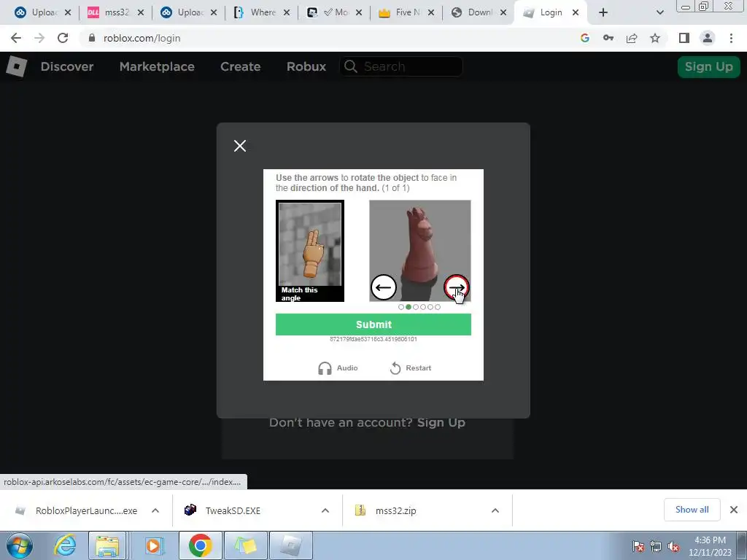Close the Login tab

576,12
